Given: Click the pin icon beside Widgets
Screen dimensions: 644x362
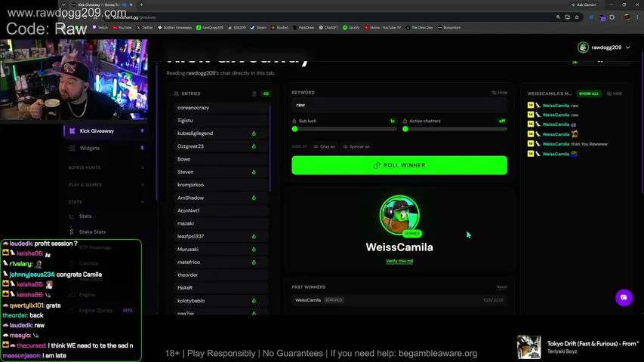Looking at the screenshot, I should coord(142,148).
